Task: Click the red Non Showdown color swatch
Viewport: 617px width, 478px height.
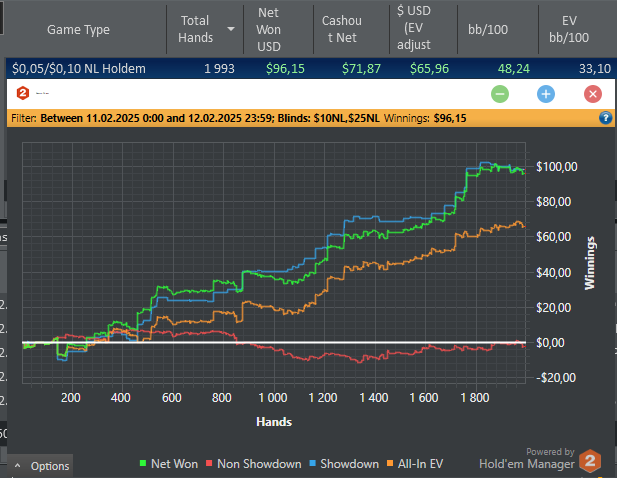Action: point(209,463)
